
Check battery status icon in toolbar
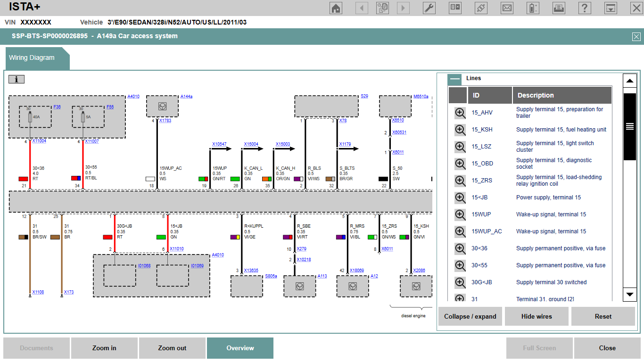(x=533, y=8)
